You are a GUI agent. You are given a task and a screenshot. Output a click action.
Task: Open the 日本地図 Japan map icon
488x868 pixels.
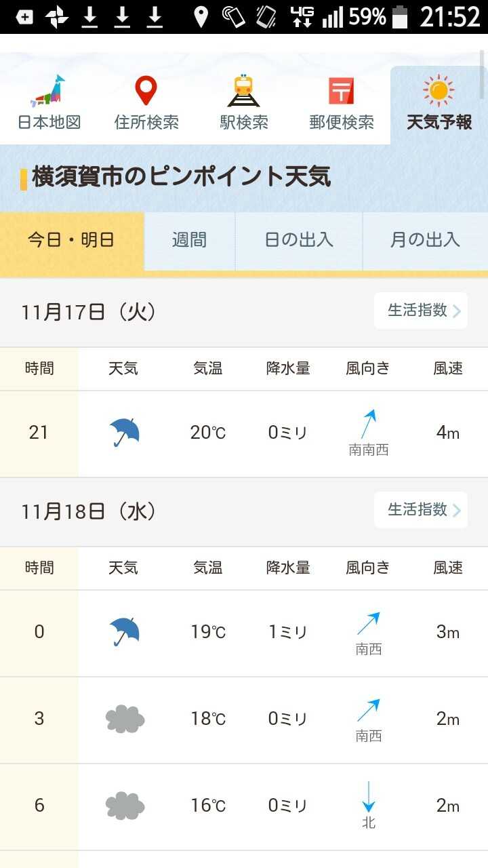pos(49,91)
